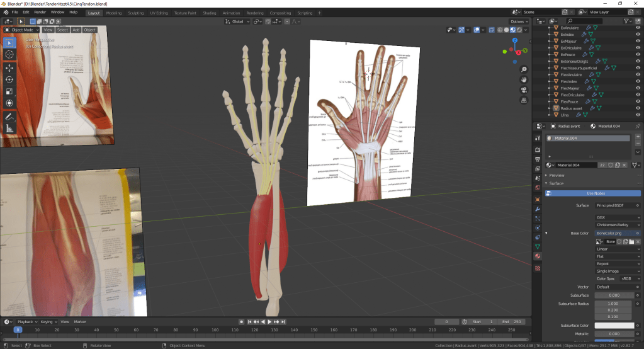Viewport: 644px width, 349px height.
Task: Activate the Rotate tool
Action: click(x=9, y=79)
